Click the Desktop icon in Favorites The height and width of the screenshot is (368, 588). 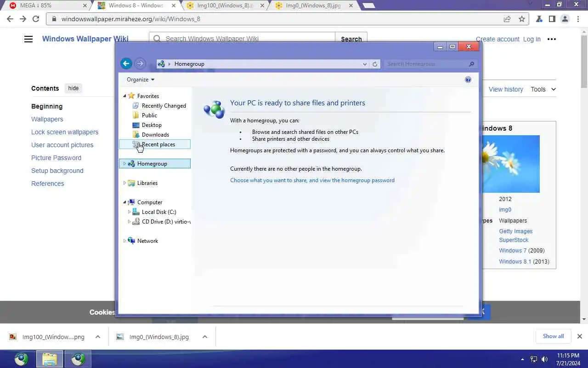point(136,125)
